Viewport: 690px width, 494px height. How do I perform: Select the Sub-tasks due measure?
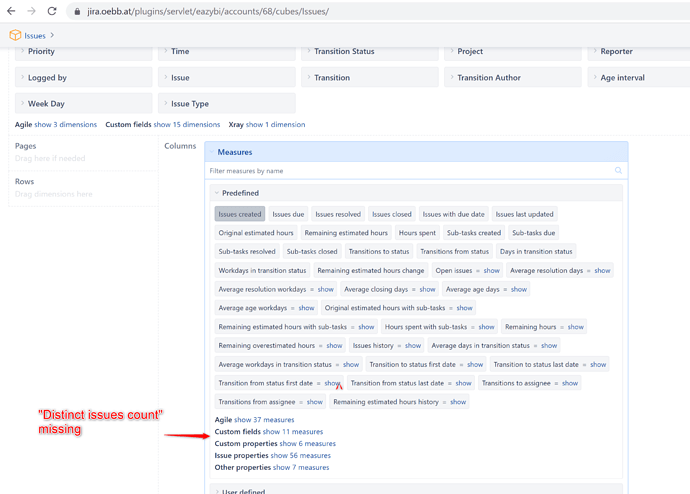coord(534,233)
